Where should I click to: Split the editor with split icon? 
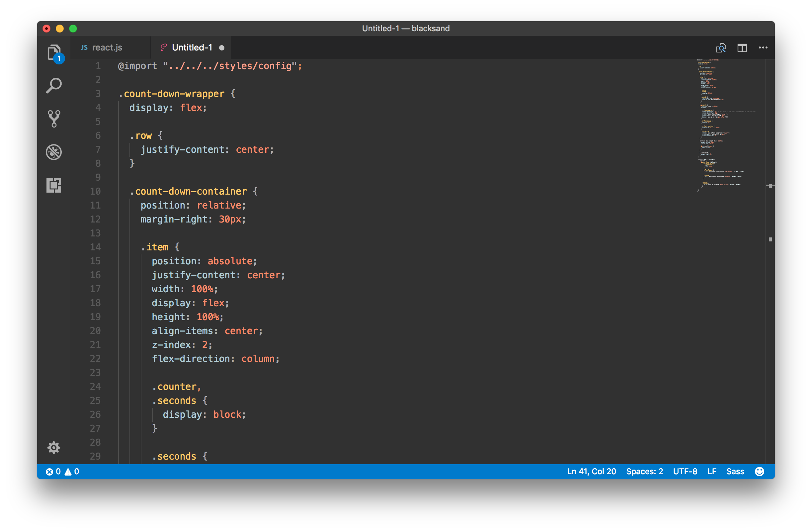click(742, 48)
